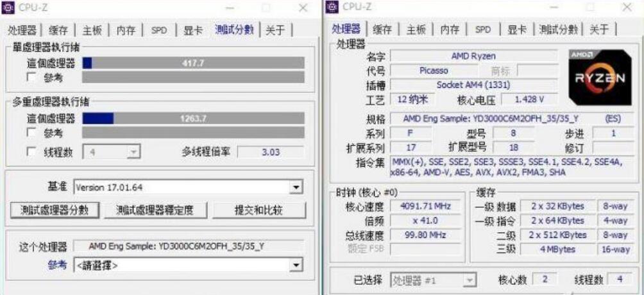Open 主板 tab in right window
This screenshot has height=295, width=644.
pos(416,29)
